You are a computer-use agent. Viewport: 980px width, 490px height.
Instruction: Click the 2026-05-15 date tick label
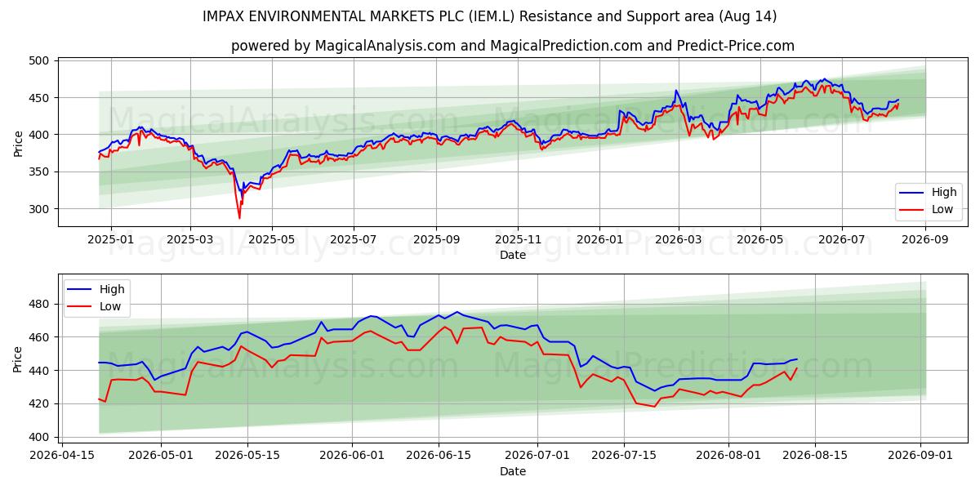tap(246, 455)
